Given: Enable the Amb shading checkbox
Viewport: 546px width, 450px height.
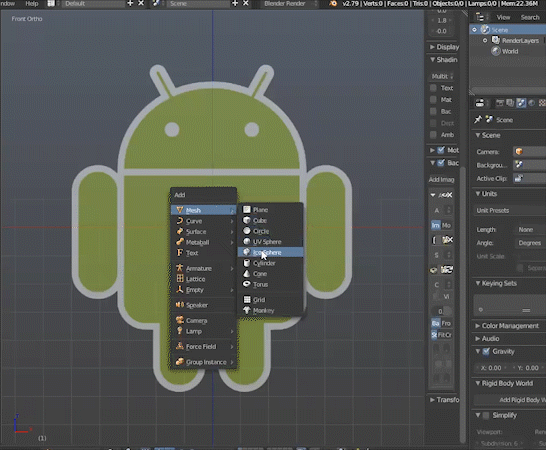Looking at the screenshot, I should pos(433,134).
